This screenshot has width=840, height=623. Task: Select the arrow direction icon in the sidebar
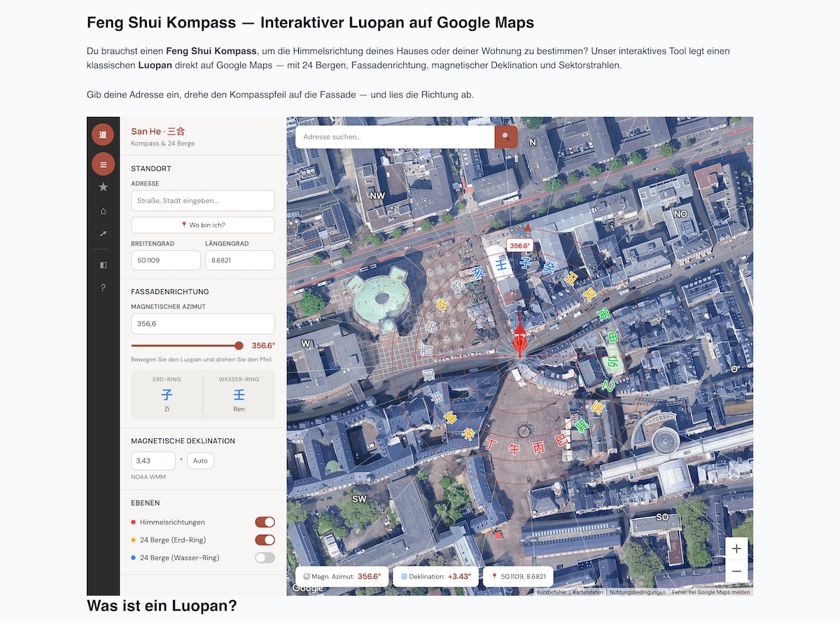[x=103, y=234]
